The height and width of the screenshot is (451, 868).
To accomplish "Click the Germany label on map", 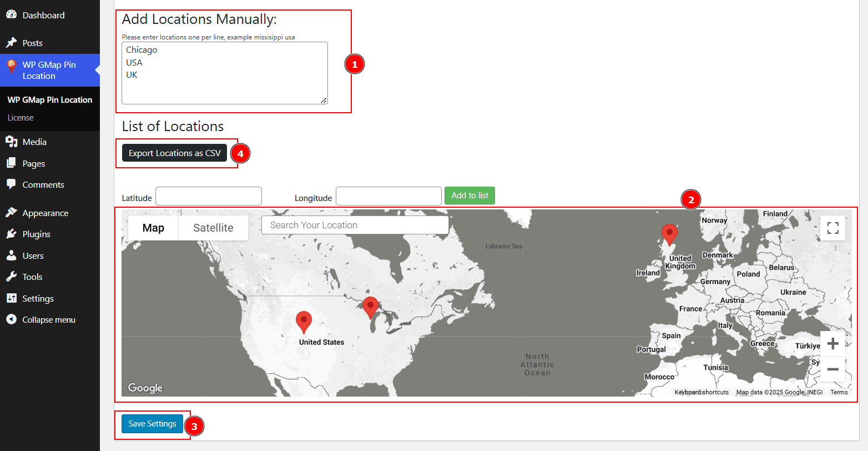I will [x=715, y=282].
